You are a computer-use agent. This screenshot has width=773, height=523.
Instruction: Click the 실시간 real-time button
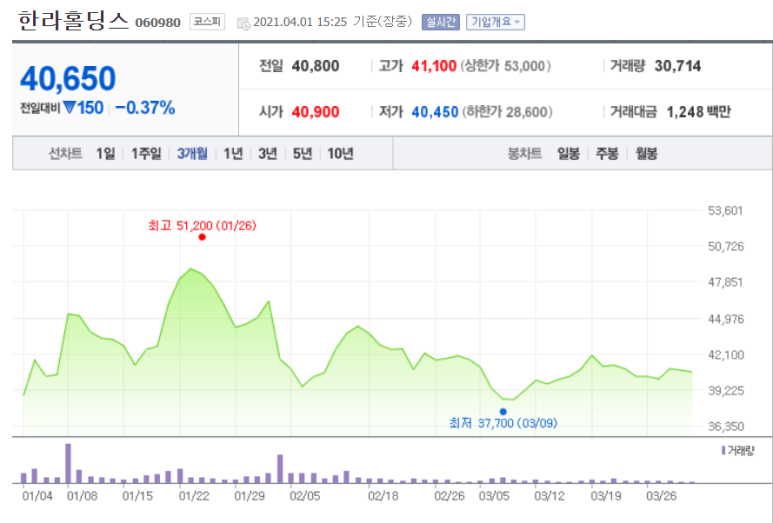tap(440, 22)
